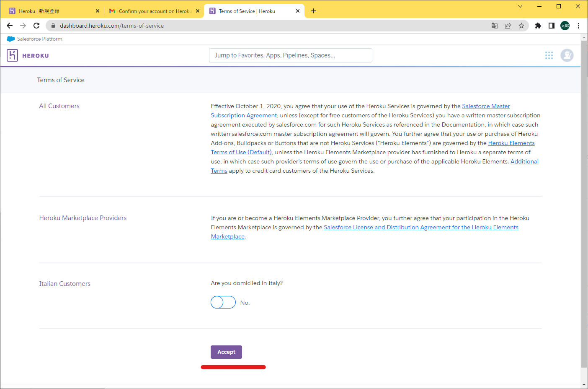Click the browser forward arrow
588x389 pixels.
click(23, 26)
